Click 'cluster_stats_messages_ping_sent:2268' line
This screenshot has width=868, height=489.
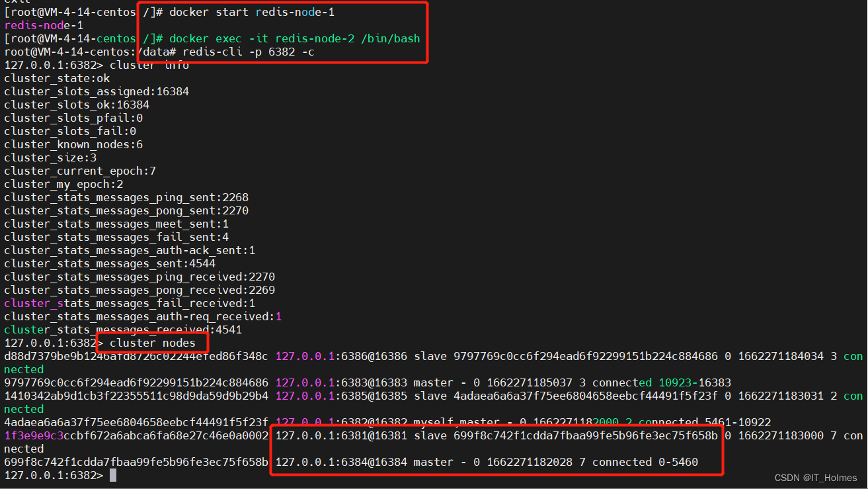(126, 197)
